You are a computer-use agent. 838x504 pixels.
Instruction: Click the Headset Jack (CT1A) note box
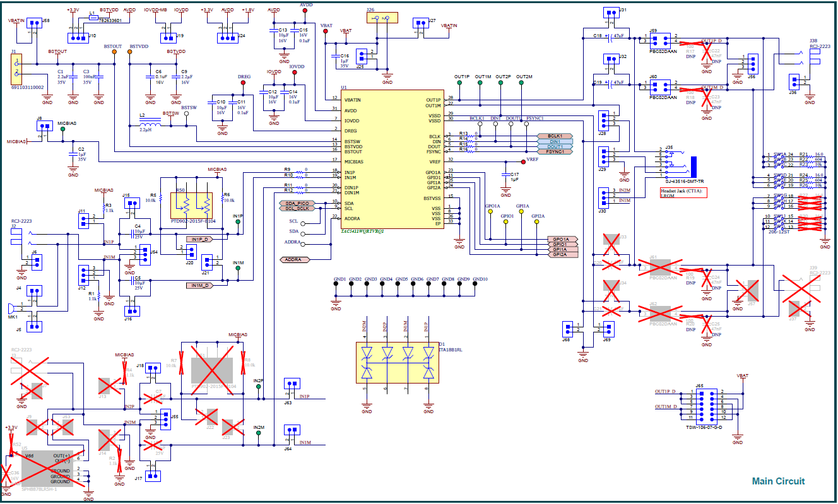point(683,192)
